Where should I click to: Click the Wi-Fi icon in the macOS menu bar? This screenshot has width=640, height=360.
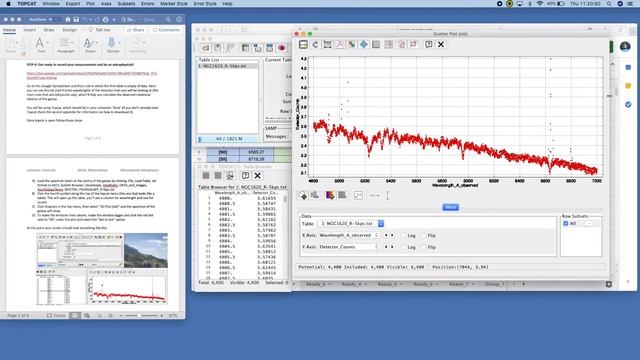tap(540, 4)
